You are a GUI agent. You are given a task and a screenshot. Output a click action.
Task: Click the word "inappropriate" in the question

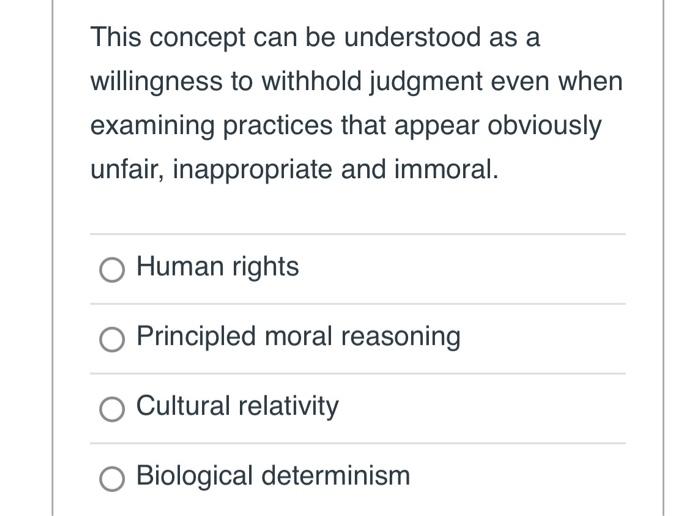[x=254, y=169]
